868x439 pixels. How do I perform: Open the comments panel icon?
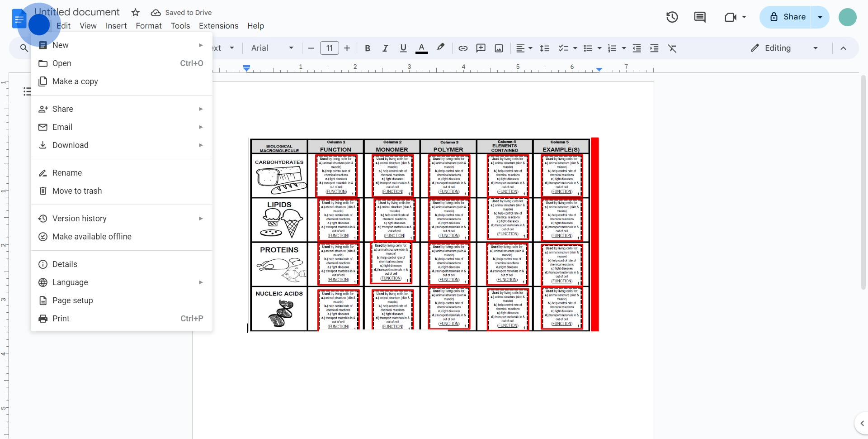coord(699,17)
